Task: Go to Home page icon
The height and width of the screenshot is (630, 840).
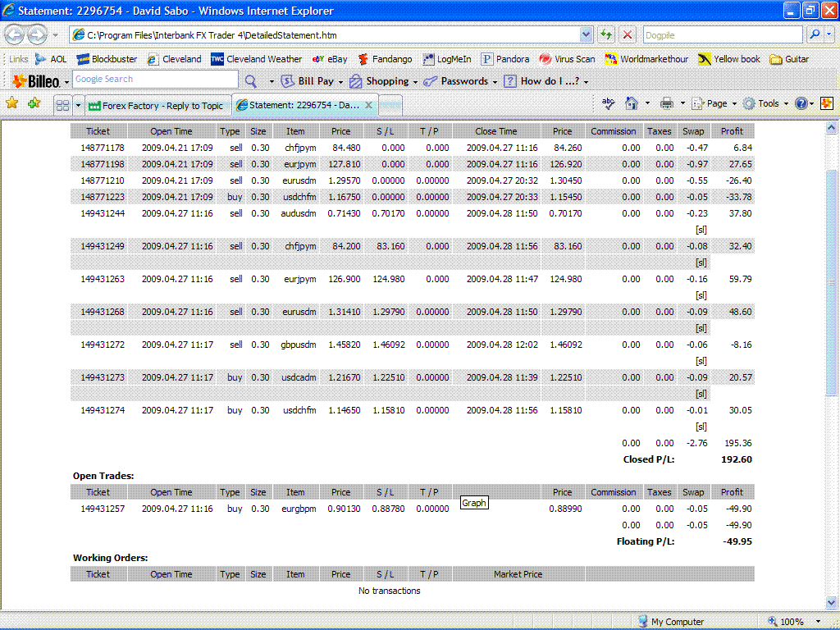Action: click(x=632, y=103)
